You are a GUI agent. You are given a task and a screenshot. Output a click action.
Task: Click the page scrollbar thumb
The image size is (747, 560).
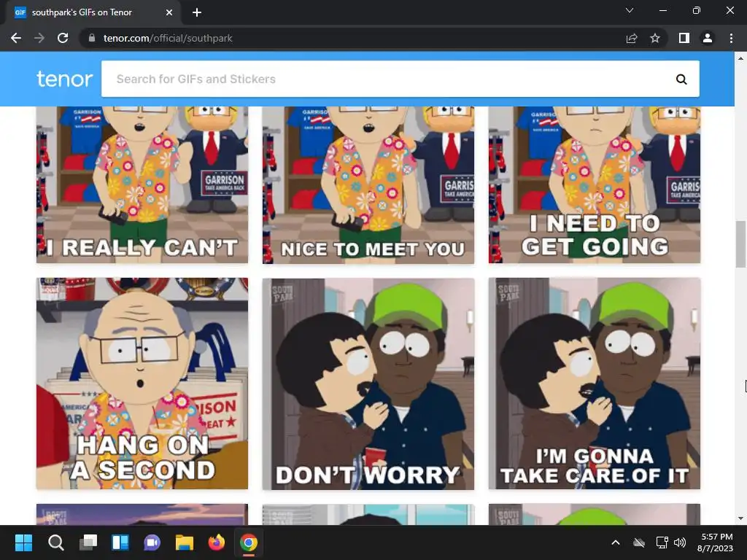740,244
